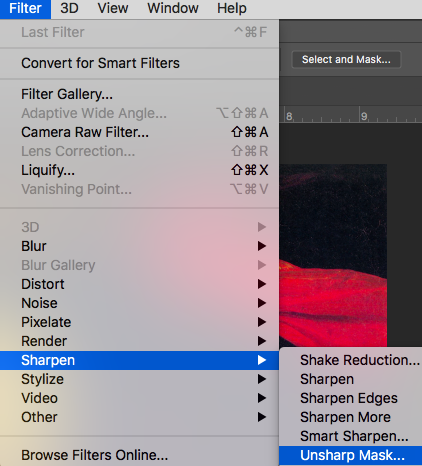Viewport: 422px width, 466px height.
Task: Apply Sharpen Edges filter
Action: [x=350, y=398]
